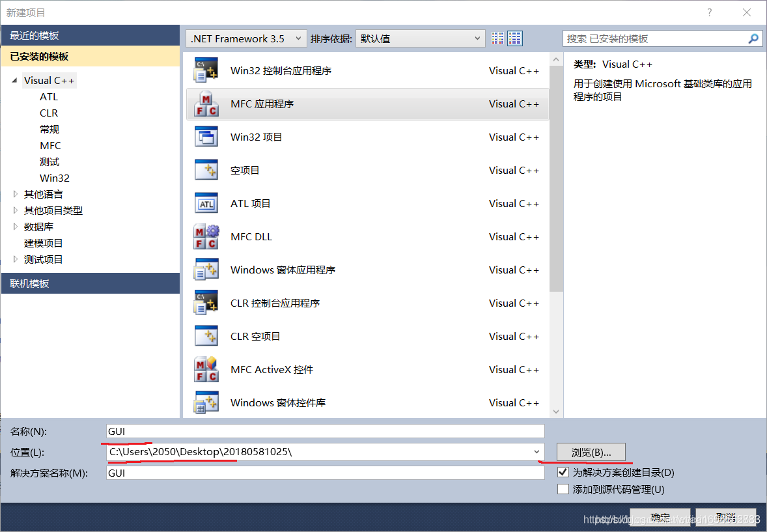
Task: Click the MFC ActiveX 控件 name text
Action: click(x=272, y=369)
